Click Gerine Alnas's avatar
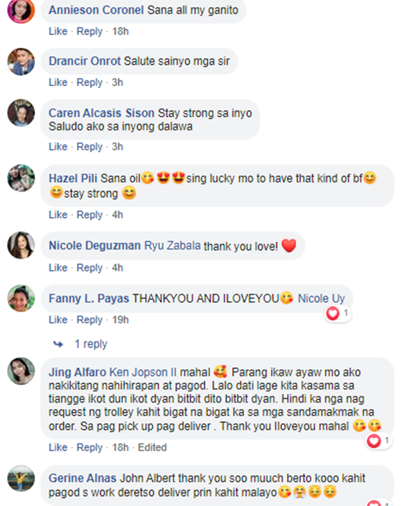This screenshot has width=420, height=506. pyautogui.click(x=21, y=479)
